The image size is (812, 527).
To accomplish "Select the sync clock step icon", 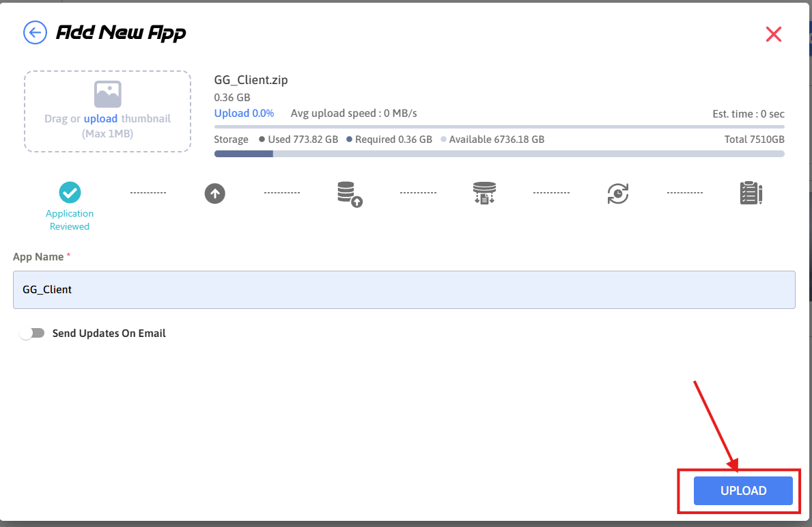I will pos(617,193).
